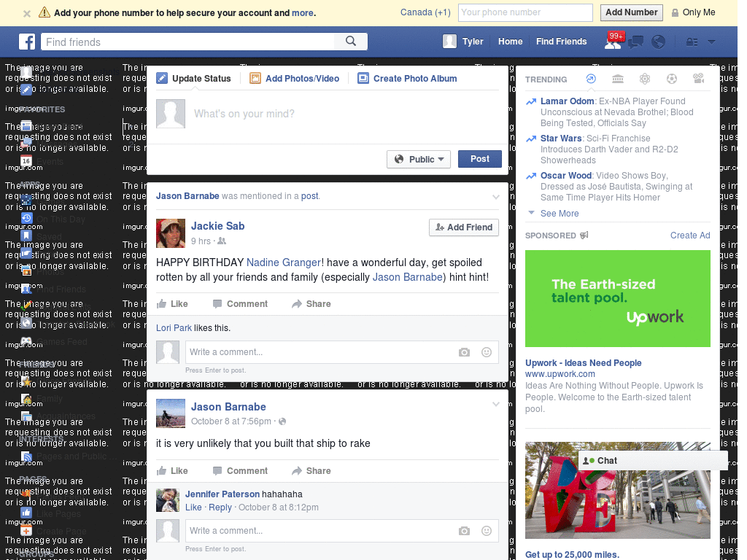Change Canada (+1) country code

(x=425, y=12)
